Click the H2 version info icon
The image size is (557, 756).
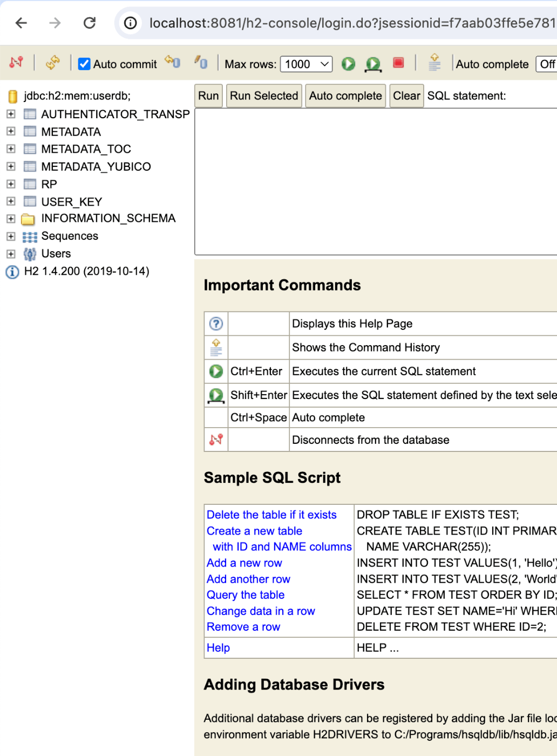point(12,272)
